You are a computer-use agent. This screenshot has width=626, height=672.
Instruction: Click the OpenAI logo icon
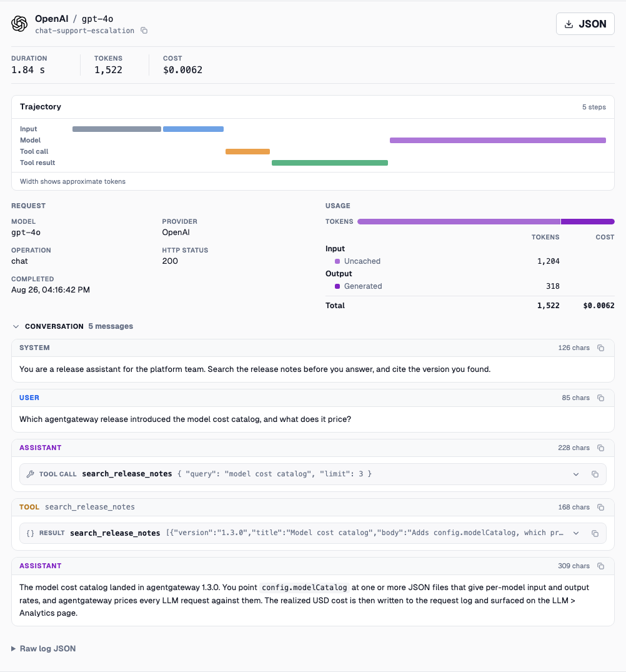coord(19,24)
